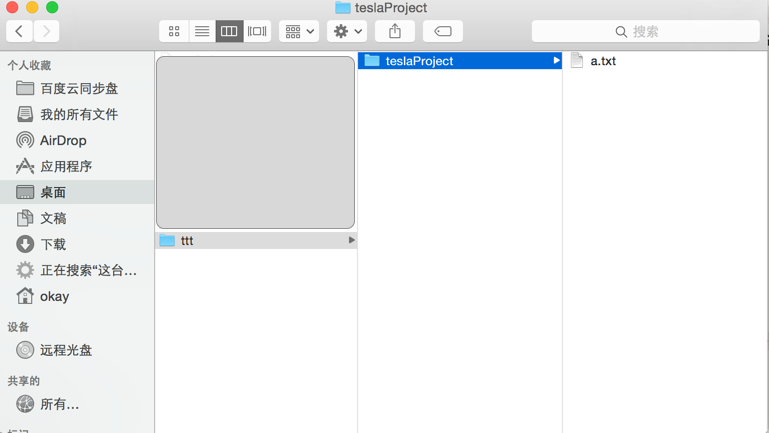The image size is (769, 433).
Task: Click the search field
Action: [645, 31]
